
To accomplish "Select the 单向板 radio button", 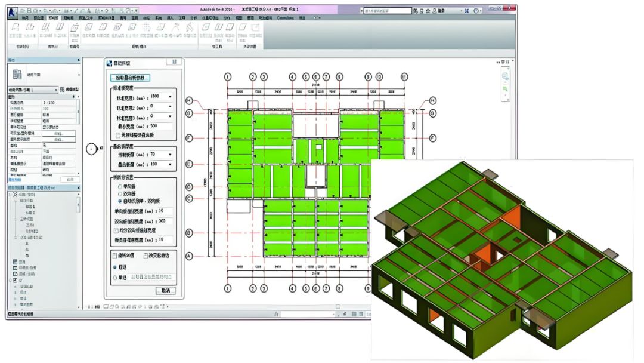I will pos(120,187).
